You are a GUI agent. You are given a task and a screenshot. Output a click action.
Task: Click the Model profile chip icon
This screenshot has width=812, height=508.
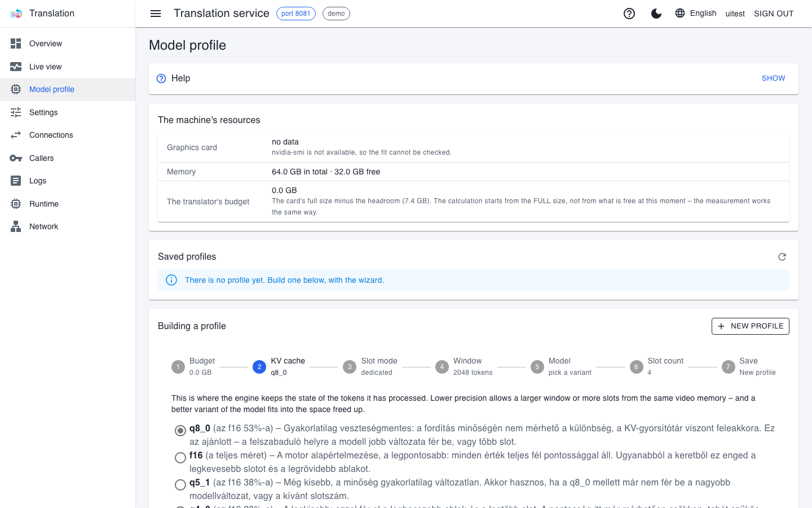(x=16, y=89)
